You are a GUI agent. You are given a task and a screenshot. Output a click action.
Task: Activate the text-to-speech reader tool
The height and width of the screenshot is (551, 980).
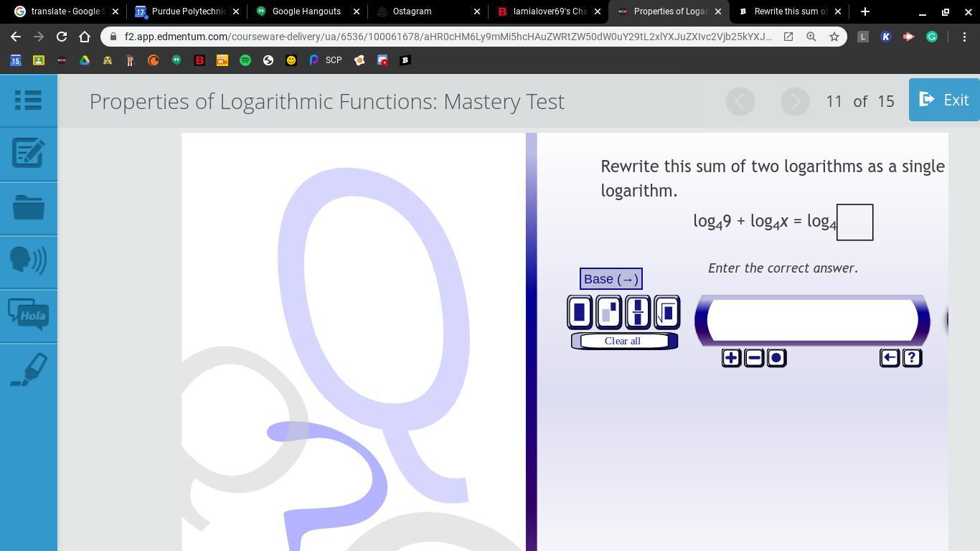click(x=28, y=260)
